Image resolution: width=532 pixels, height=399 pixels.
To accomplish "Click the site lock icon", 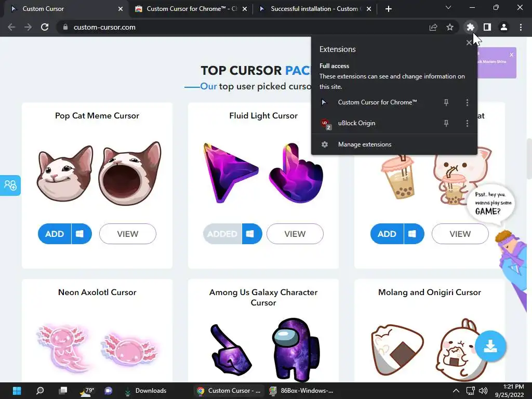I will pos(65,27).
